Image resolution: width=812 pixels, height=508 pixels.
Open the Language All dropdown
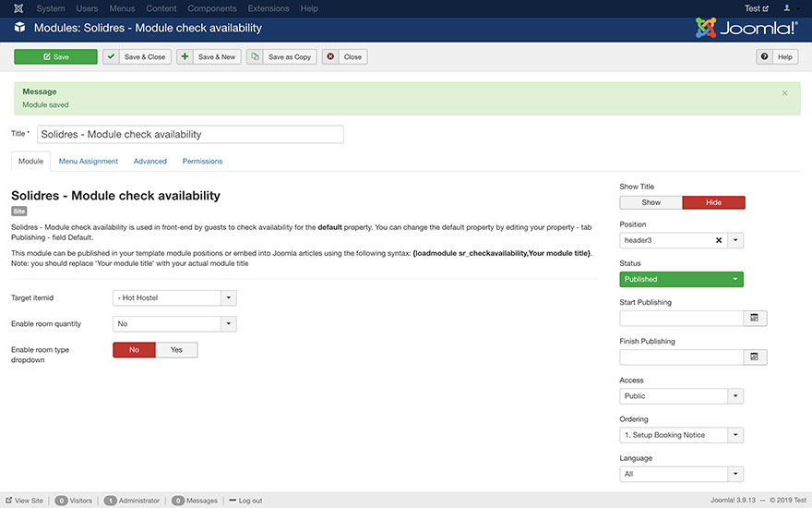[682, 474]
